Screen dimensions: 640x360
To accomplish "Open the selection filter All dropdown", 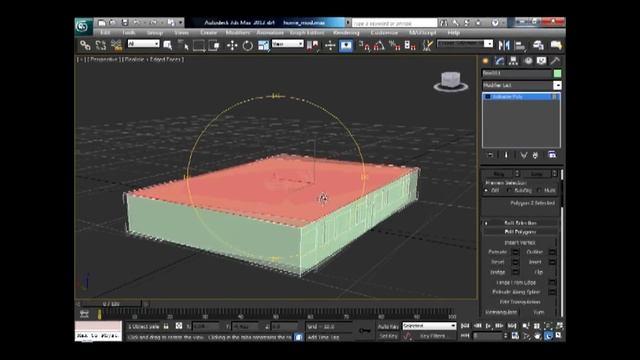I will pyautogui.click(x=143, y=44).
